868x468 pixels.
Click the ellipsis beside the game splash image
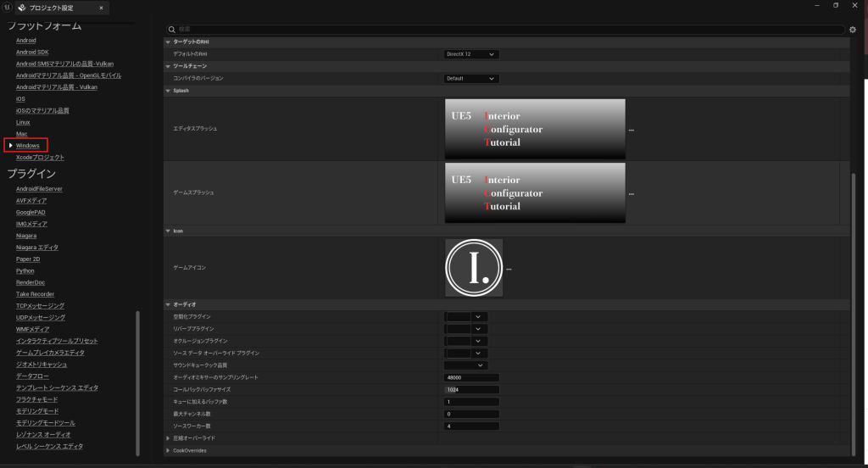[x=631, y=193]
